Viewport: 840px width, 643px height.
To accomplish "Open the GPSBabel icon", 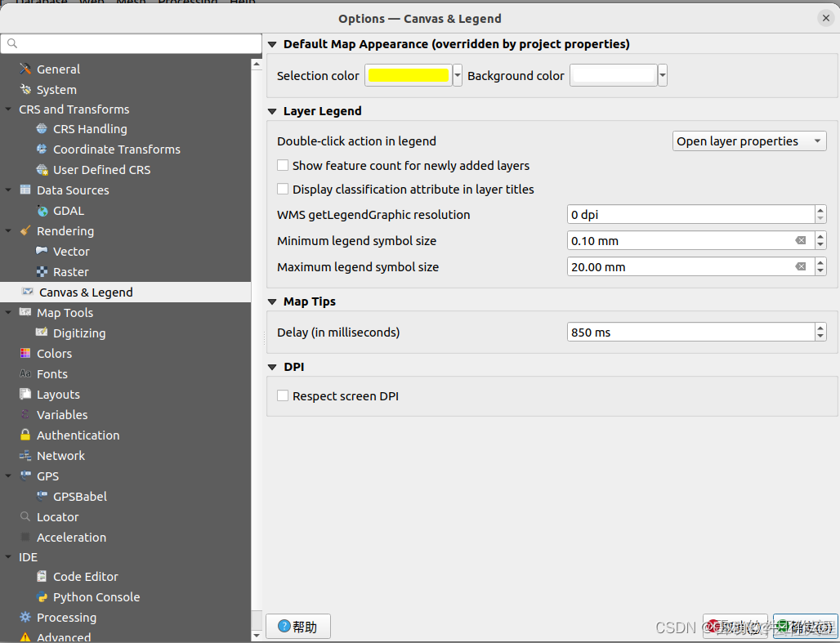I will (42, 496).
